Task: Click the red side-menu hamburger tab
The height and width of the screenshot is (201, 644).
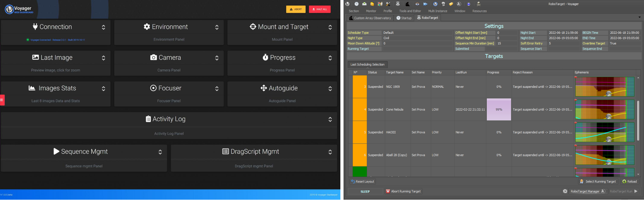Action: [2, 100]
